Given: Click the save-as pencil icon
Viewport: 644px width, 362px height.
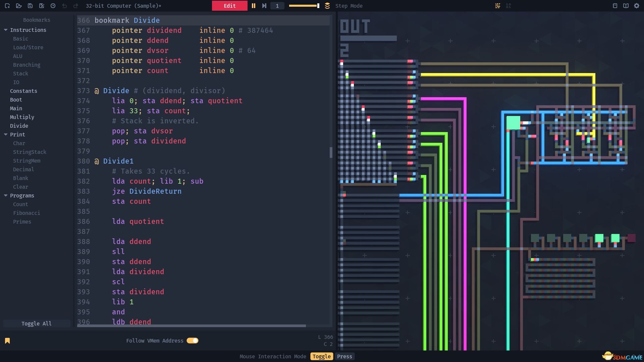Looking at the screenshot, I should (42, 6).
